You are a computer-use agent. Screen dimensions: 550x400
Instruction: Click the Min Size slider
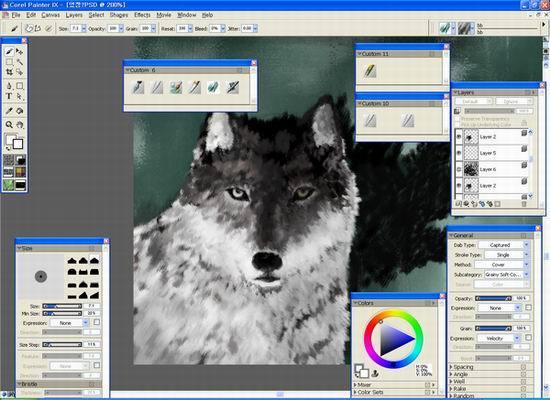click(x=62, y=313)
